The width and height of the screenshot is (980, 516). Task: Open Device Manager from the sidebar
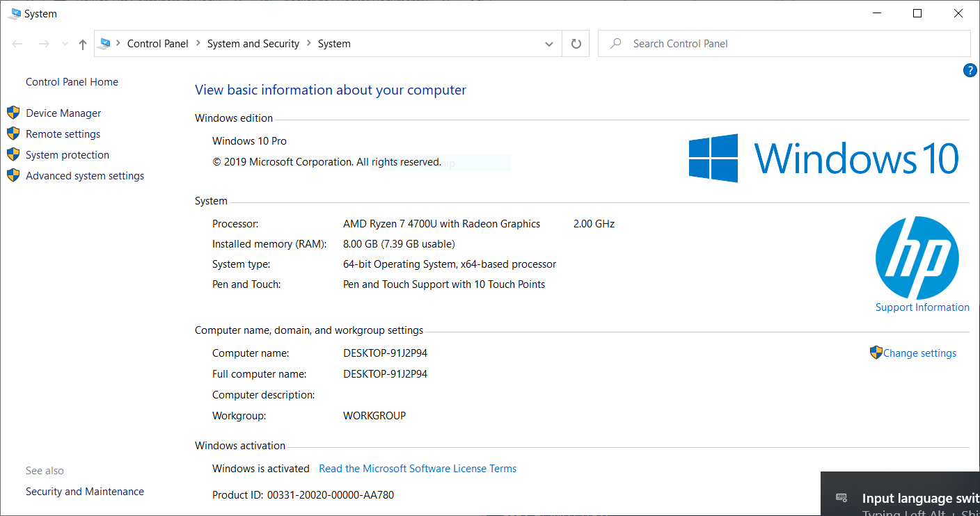pyautogui.click(x=63, y=113)
